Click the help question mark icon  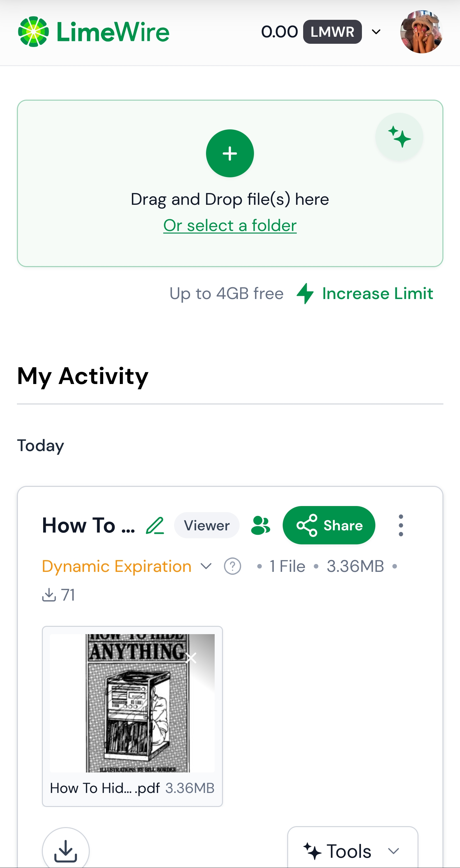(232, 566)
